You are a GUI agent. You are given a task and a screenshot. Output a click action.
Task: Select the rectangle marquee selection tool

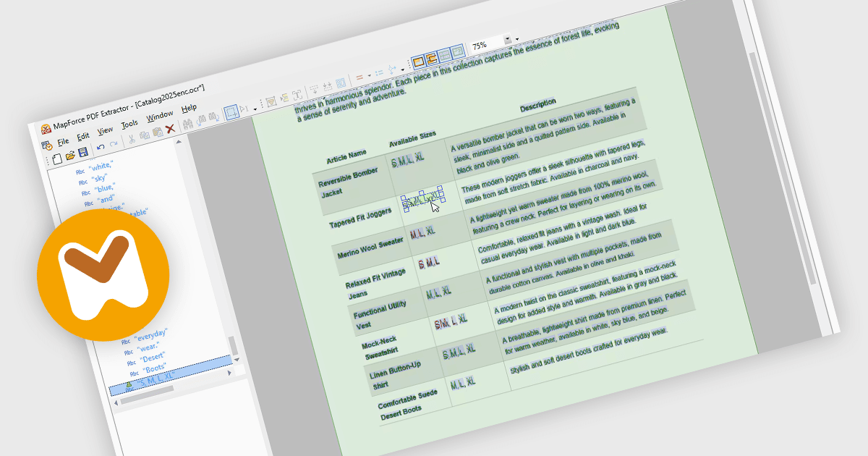click(231, 112)
